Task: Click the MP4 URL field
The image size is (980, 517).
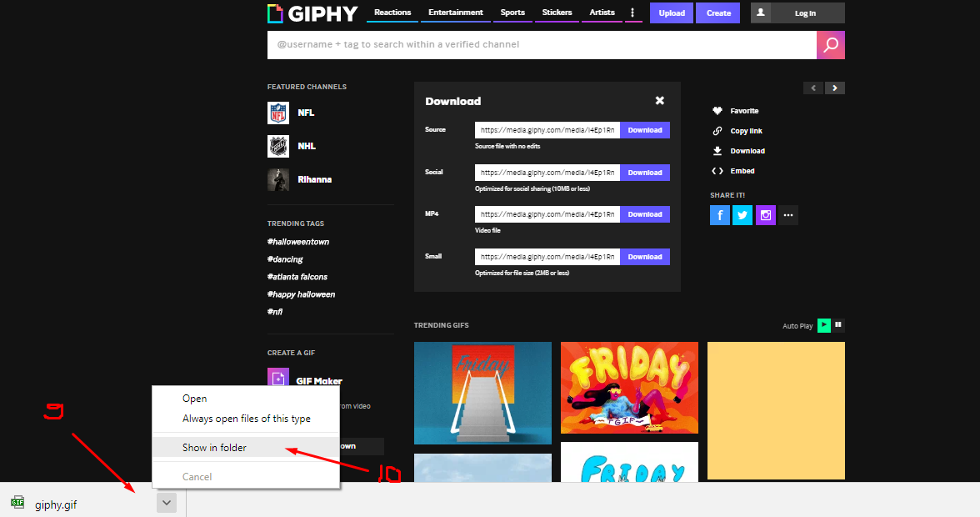Action: tap(547, 214)
